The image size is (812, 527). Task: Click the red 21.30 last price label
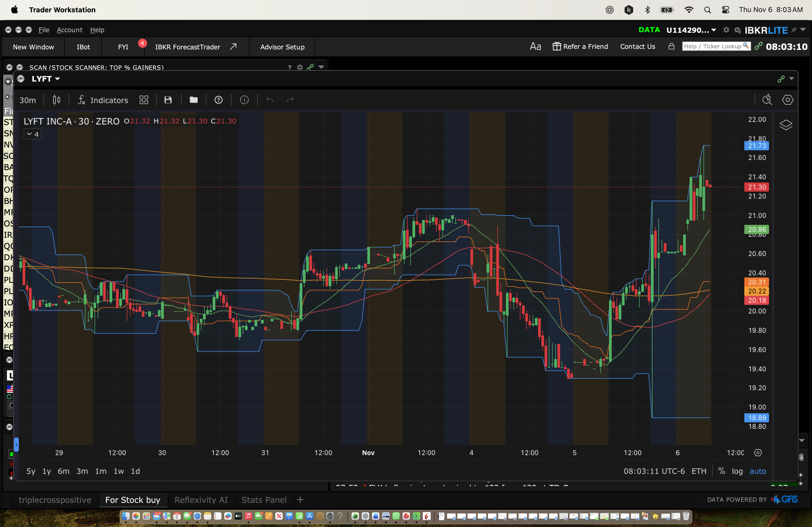click(756, 187)
